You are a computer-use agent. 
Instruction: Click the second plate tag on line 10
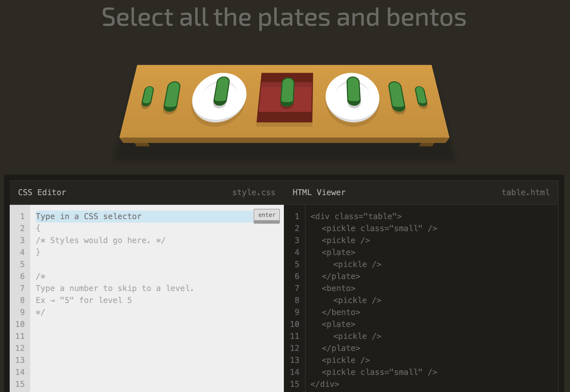338,324
